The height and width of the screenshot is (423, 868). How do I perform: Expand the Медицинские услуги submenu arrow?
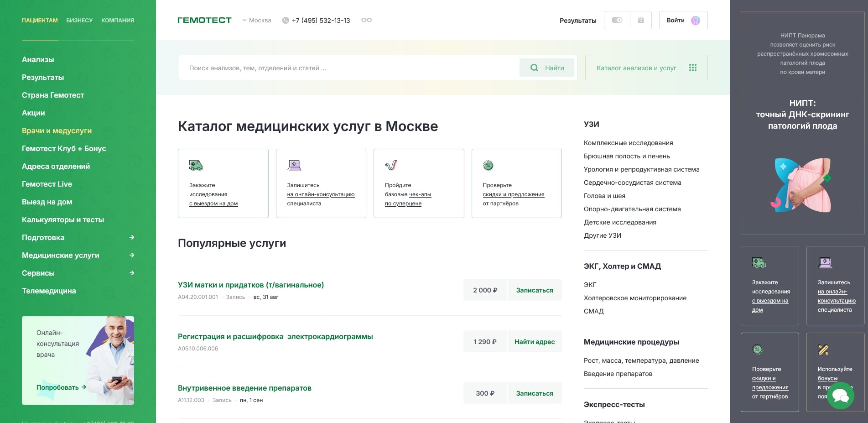click(x=132, y=255)
